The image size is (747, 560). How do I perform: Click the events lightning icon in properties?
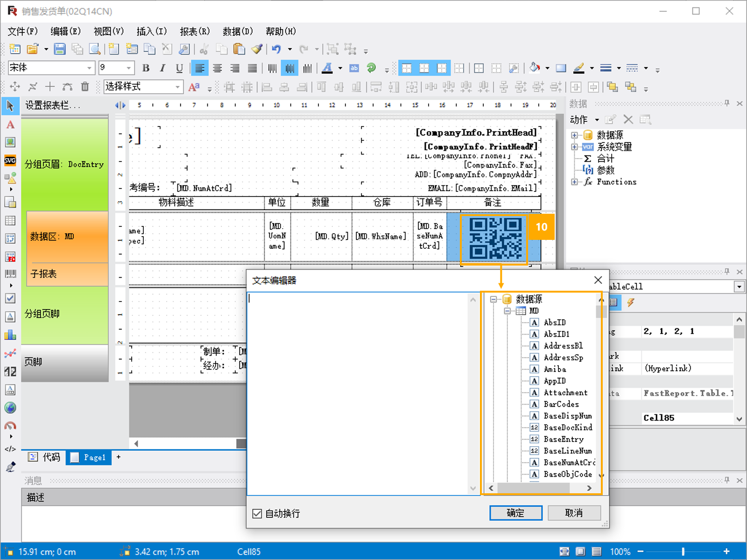click(x=631, y=302)
